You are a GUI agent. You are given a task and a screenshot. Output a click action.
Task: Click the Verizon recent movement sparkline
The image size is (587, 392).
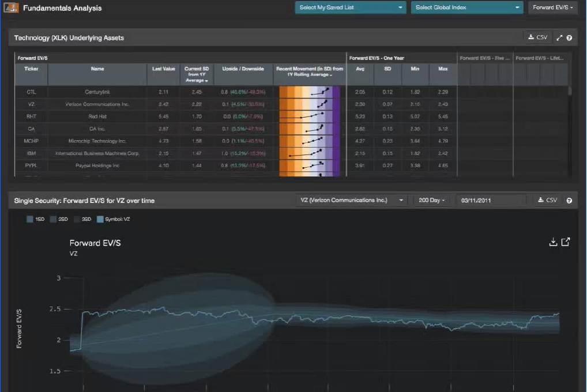click(x=310, y=104)
